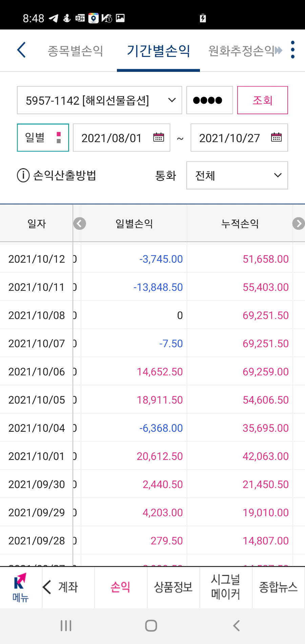Screen dimensions: 305x644
Task: Open 시그널 메이커 in the bottom bar
Action: [x=226, y=587]
